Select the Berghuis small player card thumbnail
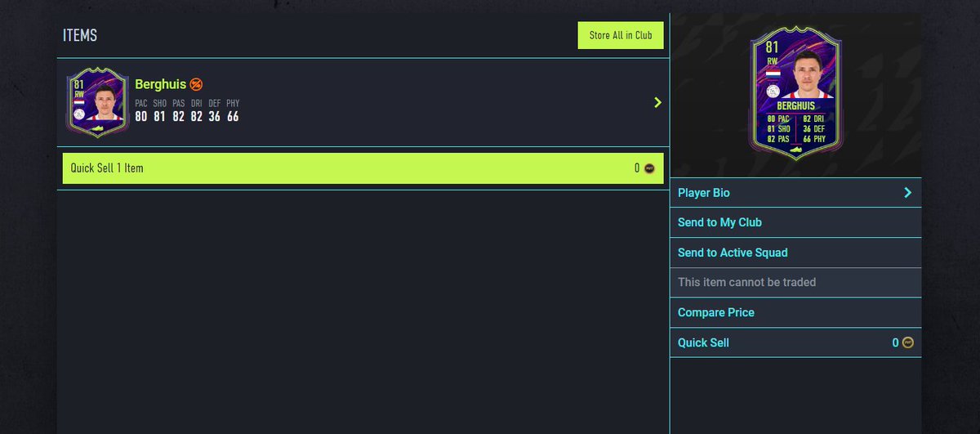Image resolution: width=980 pixels, height=434 pixels. pos(98,102)
